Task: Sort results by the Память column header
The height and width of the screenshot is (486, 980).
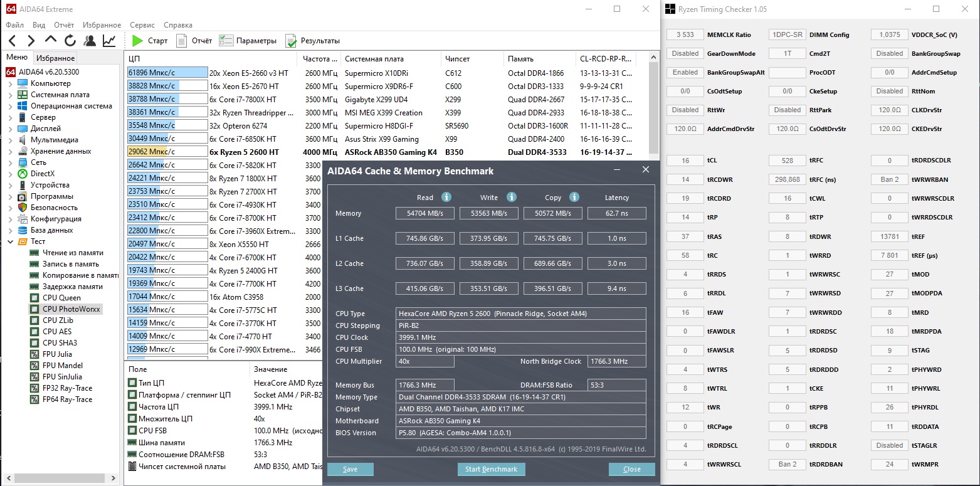Action: (540, 59)
